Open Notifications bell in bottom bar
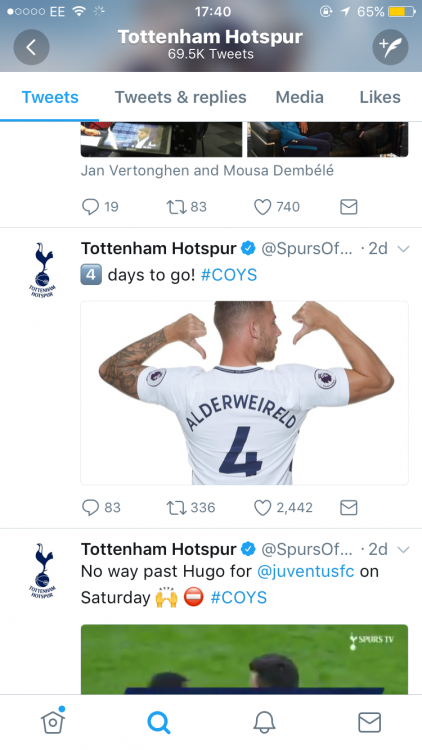The width and height of the screenshot is (422, 750). coord(264,722)
